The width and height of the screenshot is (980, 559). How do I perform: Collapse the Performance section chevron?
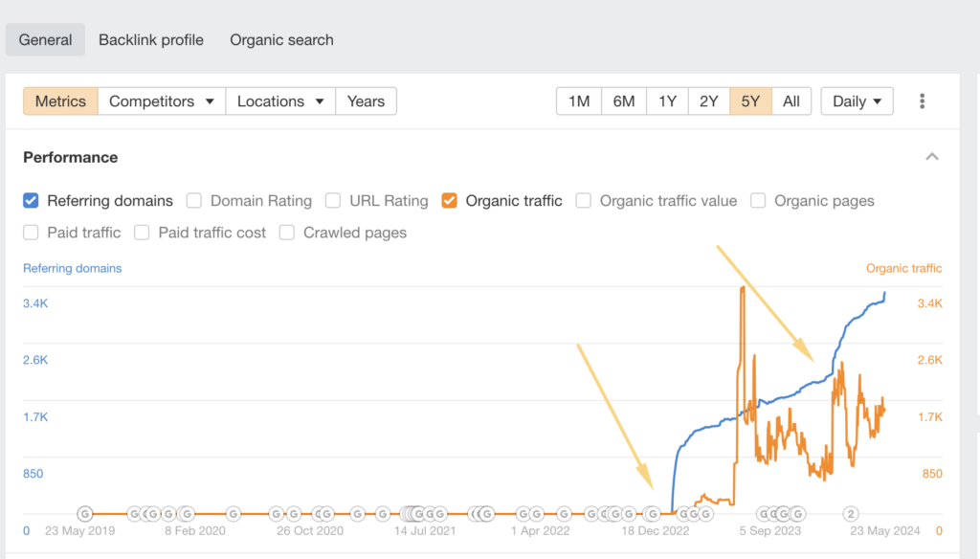click(x=932, y=156)
